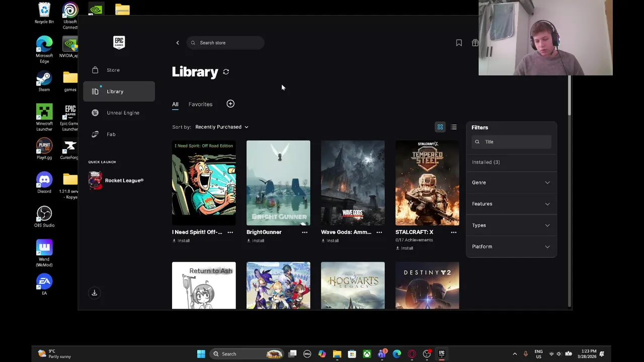The image size is (644, 362).
Task: Open Windows Start menu
Action: point(201,354)
